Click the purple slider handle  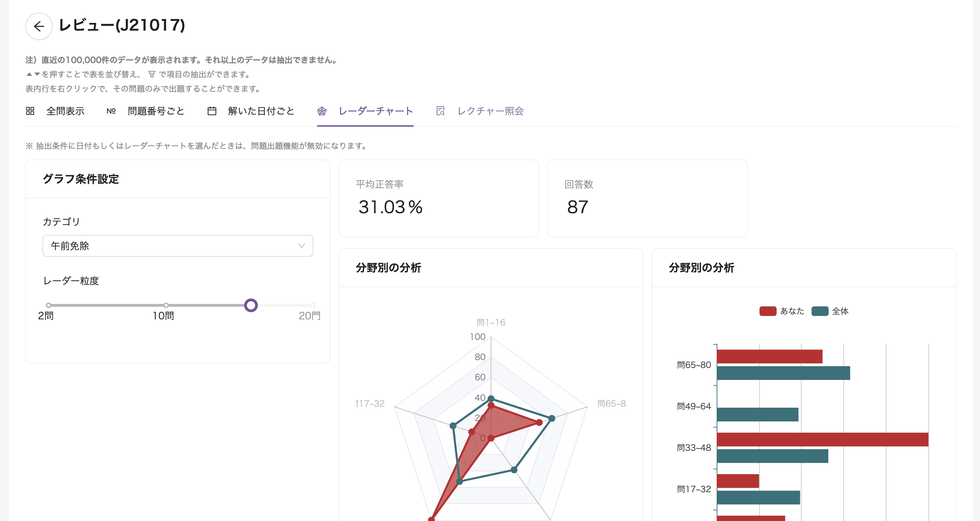coord(251,305)
